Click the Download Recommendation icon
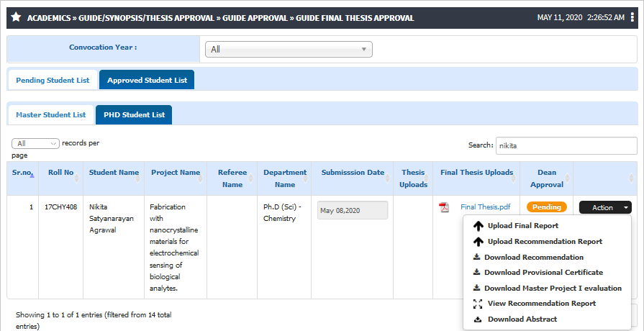 coord(476,257)
